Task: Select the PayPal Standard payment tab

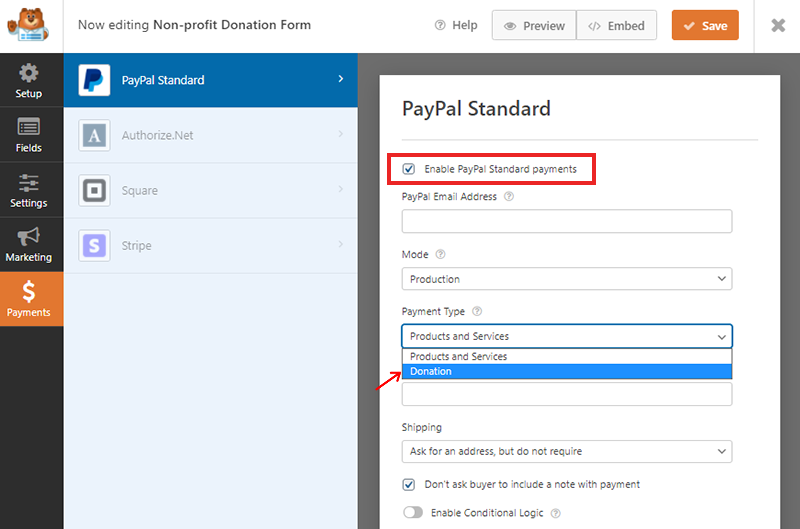Action: click(x=211, y=80)
